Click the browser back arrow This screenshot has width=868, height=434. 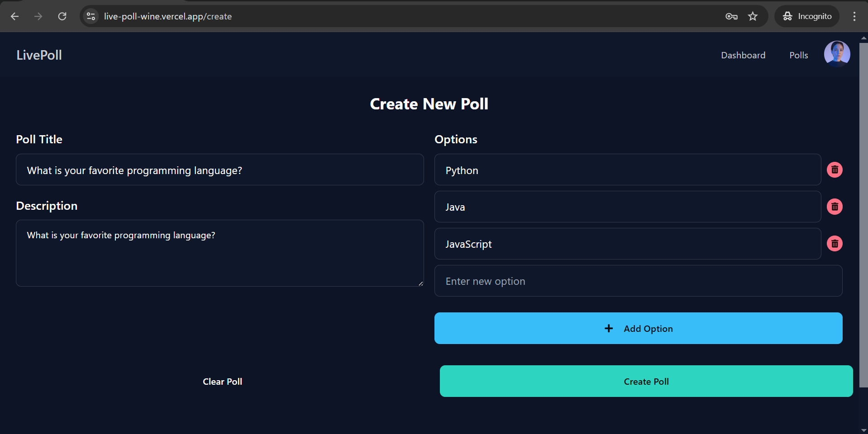(15, 16)
